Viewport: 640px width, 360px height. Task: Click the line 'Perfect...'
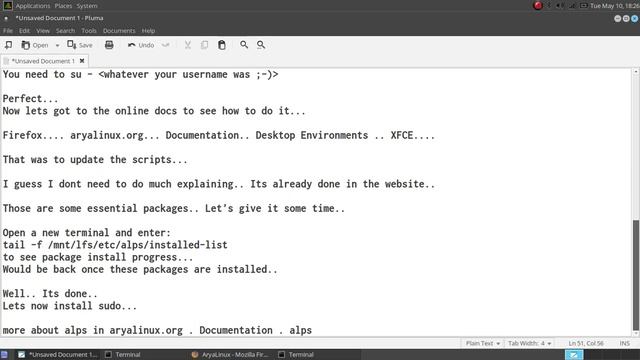31,99
